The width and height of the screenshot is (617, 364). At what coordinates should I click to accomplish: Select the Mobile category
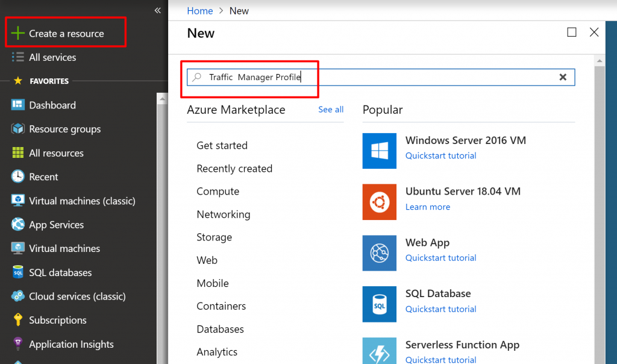coord(213,283)
